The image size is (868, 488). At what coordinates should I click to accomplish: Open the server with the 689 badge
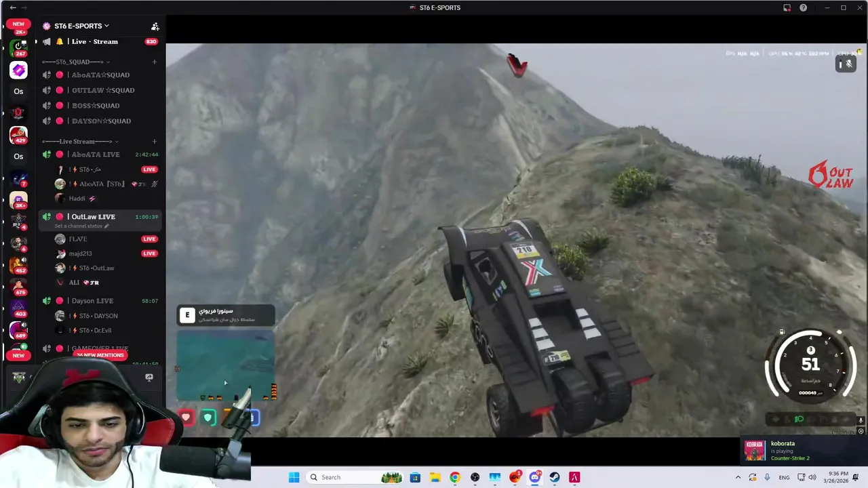point(18,330)
